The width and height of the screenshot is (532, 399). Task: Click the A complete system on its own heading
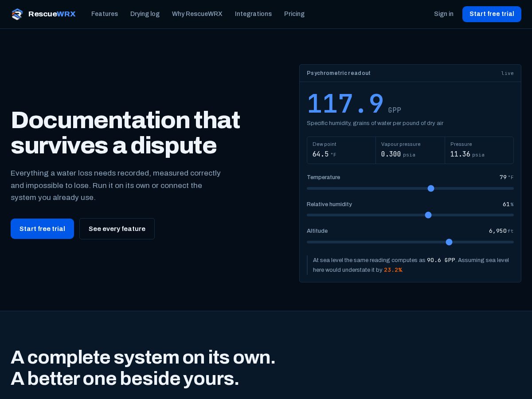143,368
